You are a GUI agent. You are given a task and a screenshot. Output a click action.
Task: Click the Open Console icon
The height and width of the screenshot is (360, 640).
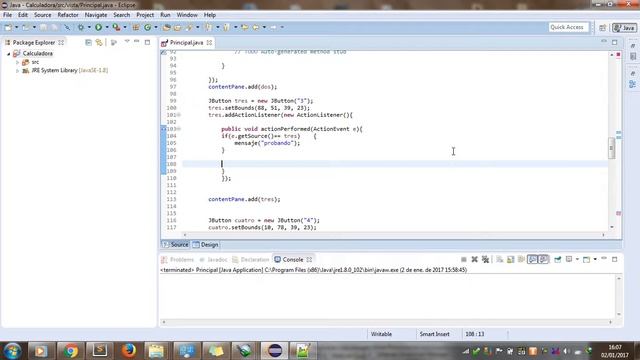tap(587, 260)
